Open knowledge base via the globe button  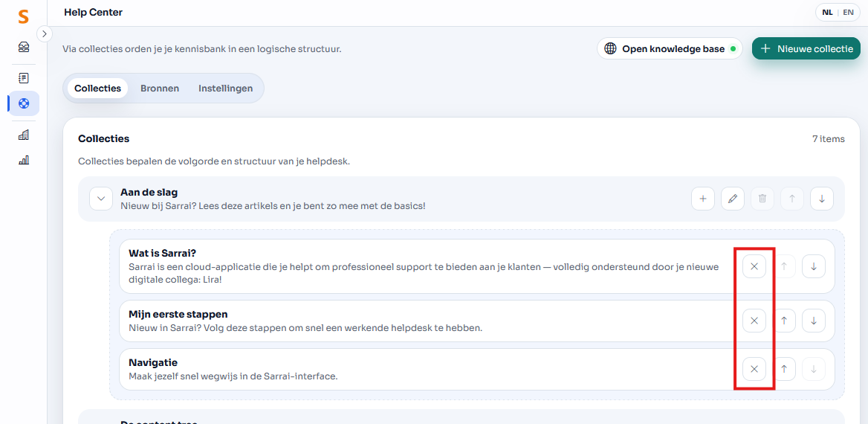pyautogui.click(x=669, y=49)
